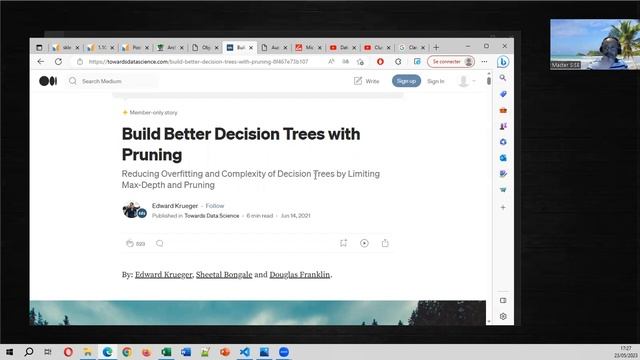Click 'Se connecter' profile button

tap(451, 62)
